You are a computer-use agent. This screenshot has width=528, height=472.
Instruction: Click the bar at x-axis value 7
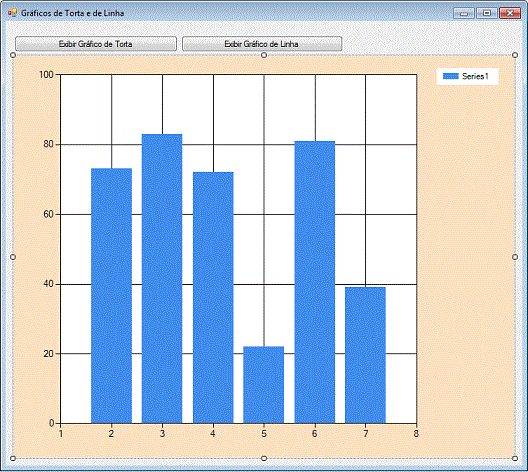[x=365, y=355]
